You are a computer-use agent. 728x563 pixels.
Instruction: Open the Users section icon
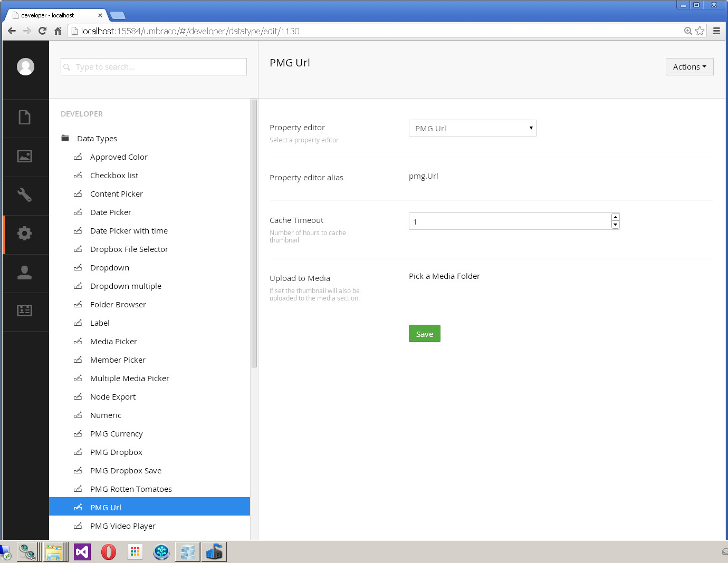pos(25,273)
